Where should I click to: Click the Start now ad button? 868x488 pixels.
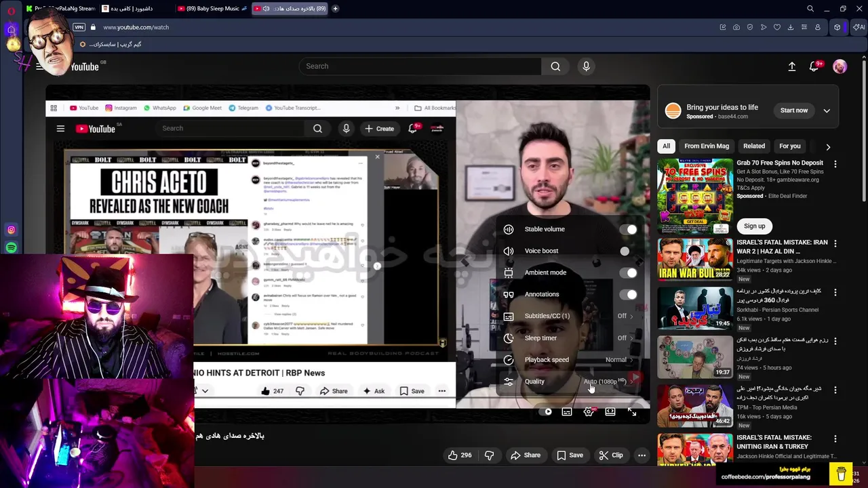coord(793,110)
